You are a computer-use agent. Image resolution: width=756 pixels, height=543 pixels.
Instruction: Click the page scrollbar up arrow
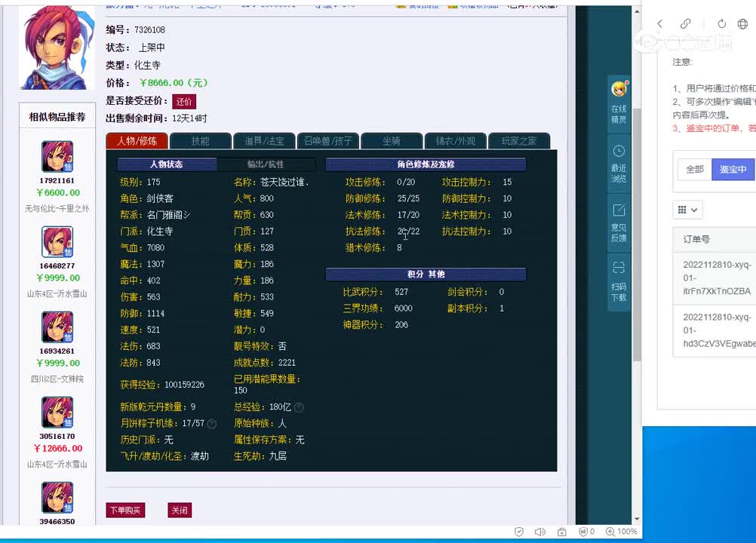637,11
